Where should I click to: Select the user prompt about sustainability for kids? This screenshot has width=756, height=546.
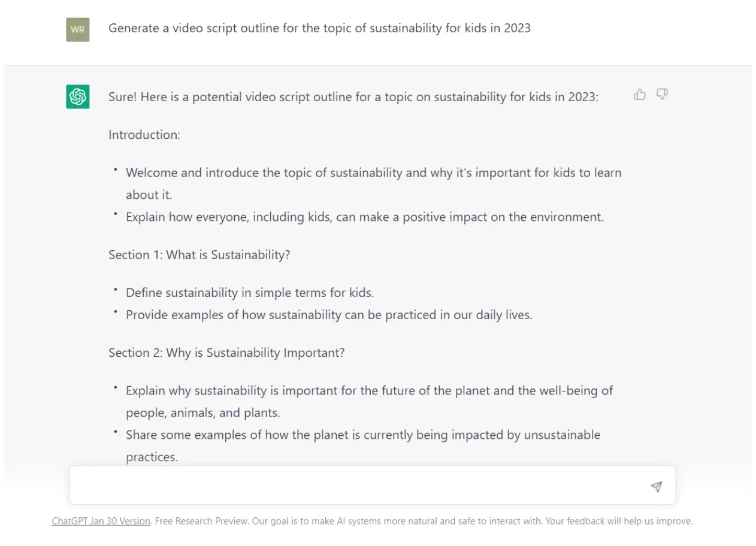click(319, 28)
